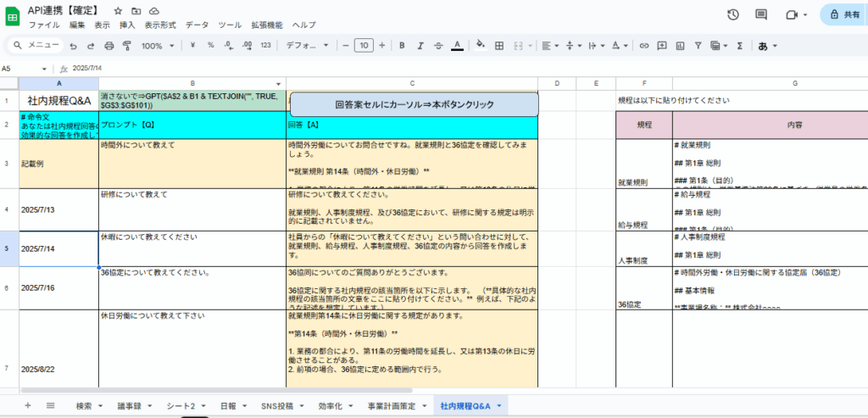Star the API連携 document
This screenshot has height=418, width=868.
point(118,10)
